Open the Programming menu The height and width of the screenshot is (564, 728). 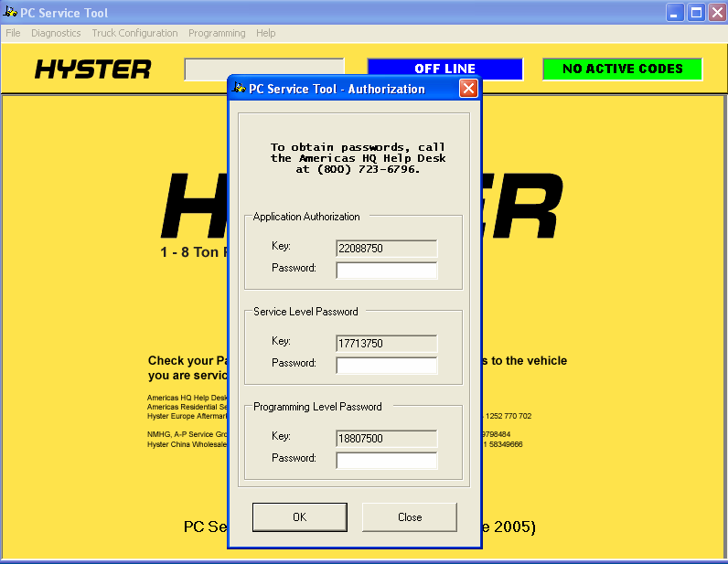tap(217, 33)
